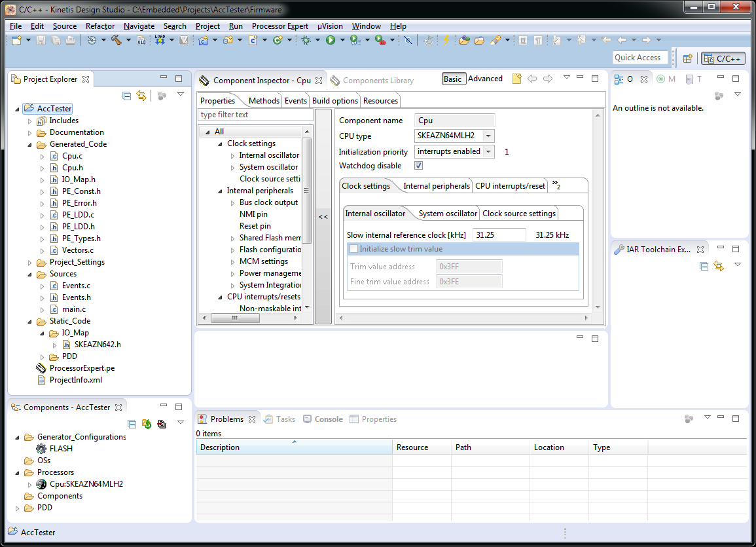Screen dimensions: 756x547
Task: Click the << collapse tree button
Action: [x=323, y=217]
